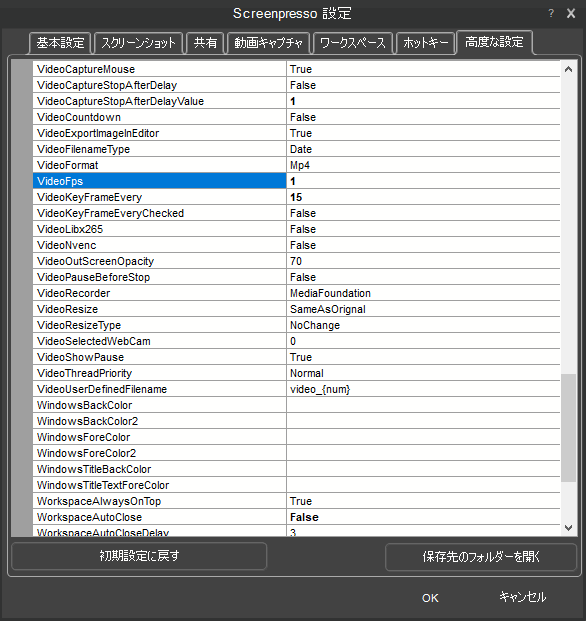Click the False value of VideoNvenc
Viewport: 586px width, 621px height.
423,245
